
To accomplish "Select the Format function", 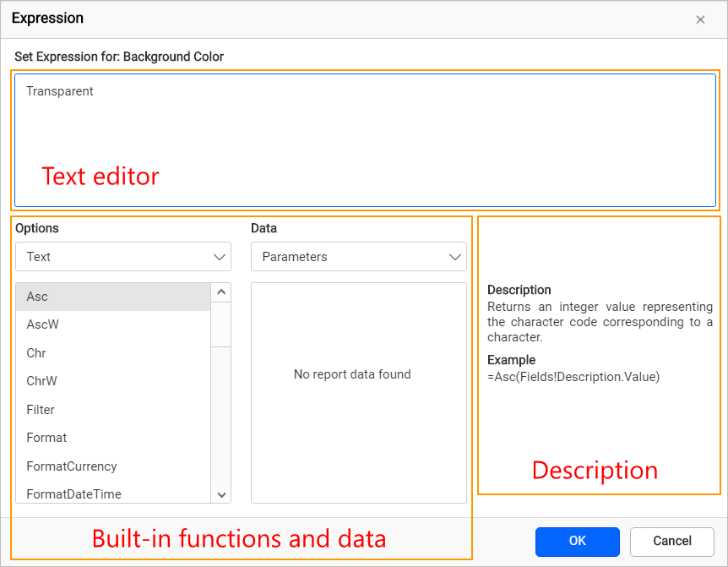I will click(x=46, y=438).
